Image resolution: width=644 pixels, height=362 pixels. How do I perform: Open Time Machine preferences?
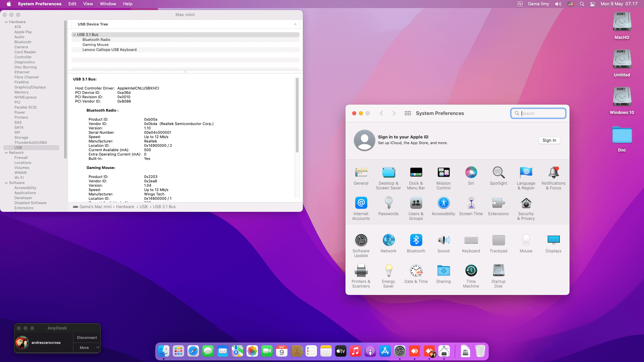(471, 276)
